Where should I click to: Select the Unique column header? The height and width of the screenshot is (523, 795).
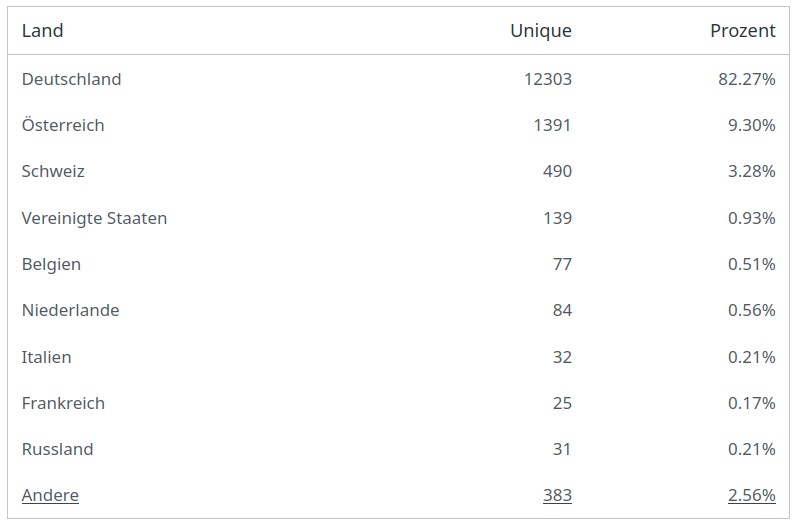541,31
